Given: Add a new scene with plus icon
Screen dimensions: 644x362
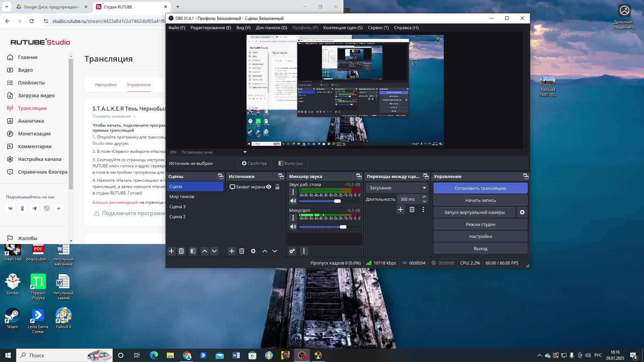Looking at the screenshot, I should (171, 251).
